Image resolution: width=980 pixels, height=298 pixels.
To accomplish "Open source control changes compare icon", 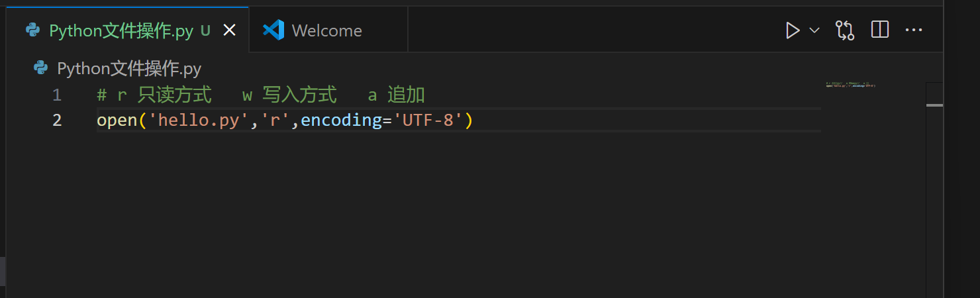I will point(844,30).
